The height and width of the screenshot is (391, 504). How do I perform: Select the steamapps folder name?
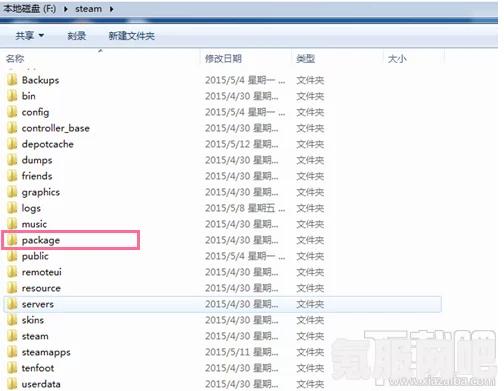pos(46,352)
